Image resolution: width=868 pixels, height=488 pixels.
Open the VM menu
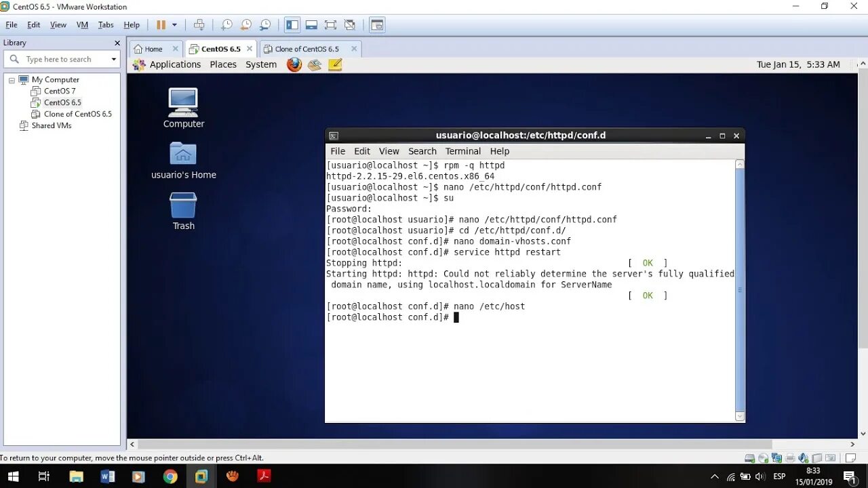[x=82, y=25]
